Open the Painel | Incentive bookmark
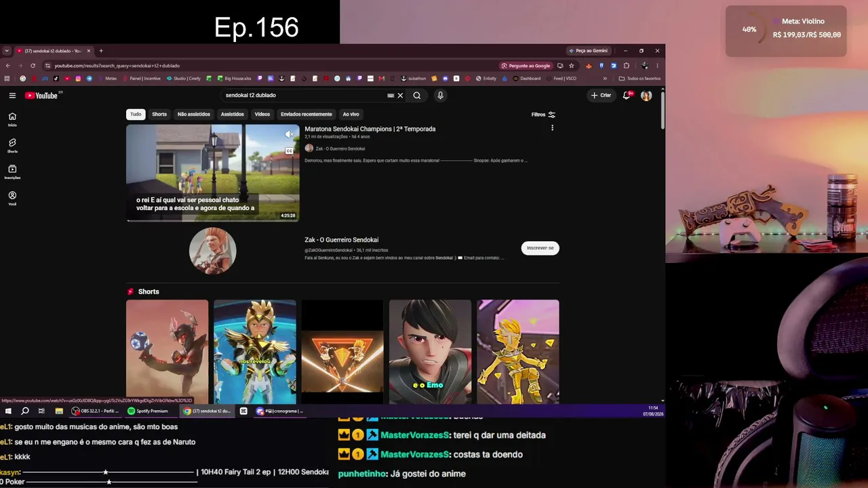868x488 pixels. pos(142,79)
